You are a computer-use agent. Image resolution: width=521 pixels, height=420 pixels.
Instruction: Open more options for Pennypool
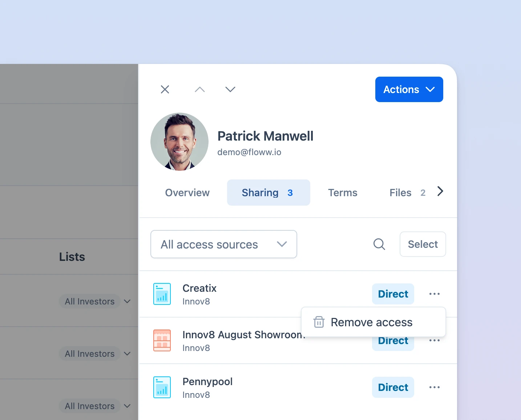click(435, 387)
